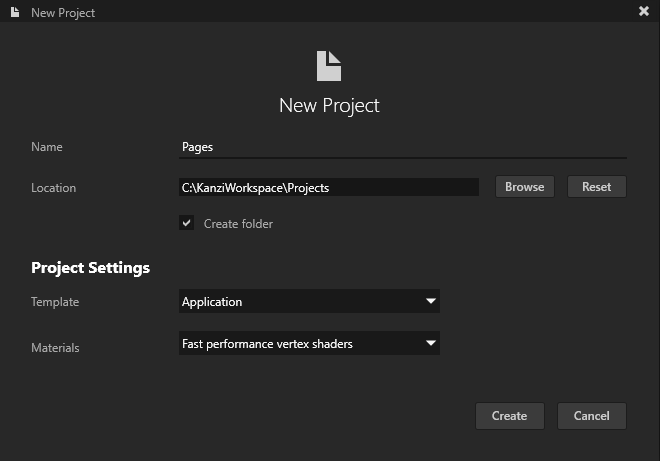The height and width of the screenshot is (461, 660).
Task: Click the Create folder label text
Action: (x=238, y=224)
